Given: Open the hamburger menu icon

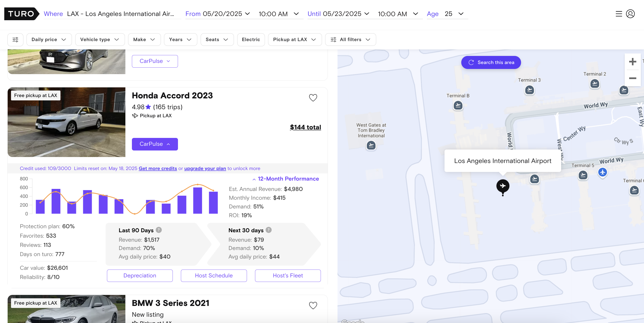Looking at the screenshot, I should click(x=619, y=14).
